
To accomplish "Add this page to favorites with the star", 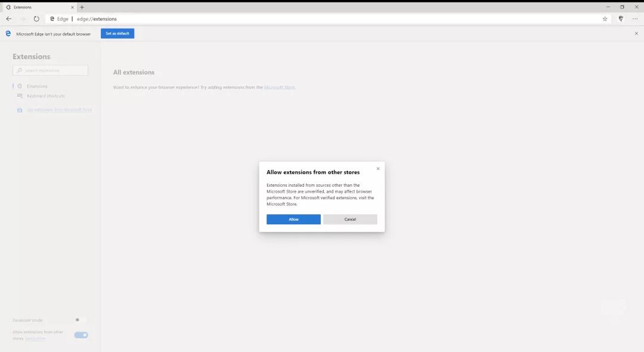I will coord(605,19).
